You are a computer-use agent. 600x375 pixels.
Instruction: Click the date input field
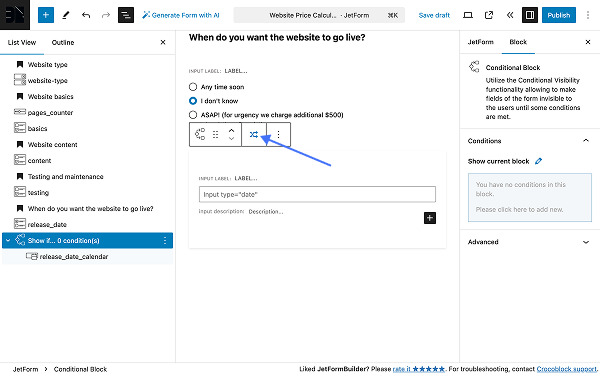click(317, 194)
